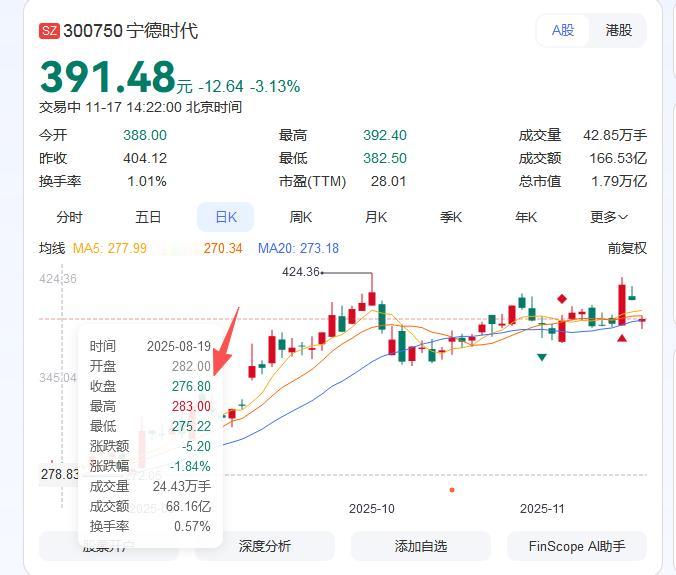The image size is (676, 575).
Task: Select the 周K chart tab
Action: 300,217
